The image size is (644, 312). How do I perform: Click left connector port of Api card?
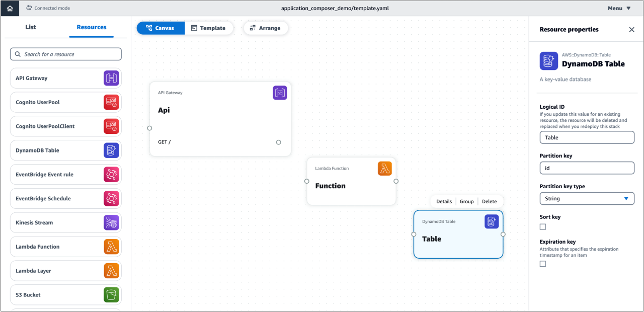[x=149, y=128]
